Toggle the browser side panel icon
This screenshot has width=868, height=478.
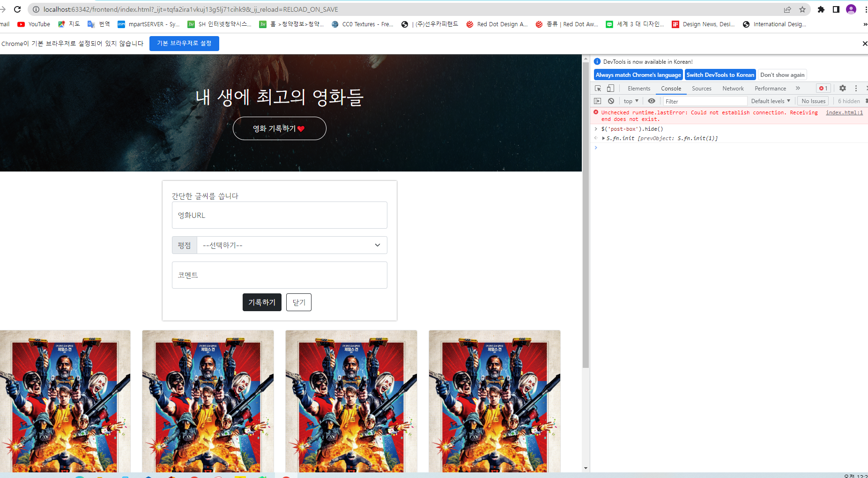point(836,9)
